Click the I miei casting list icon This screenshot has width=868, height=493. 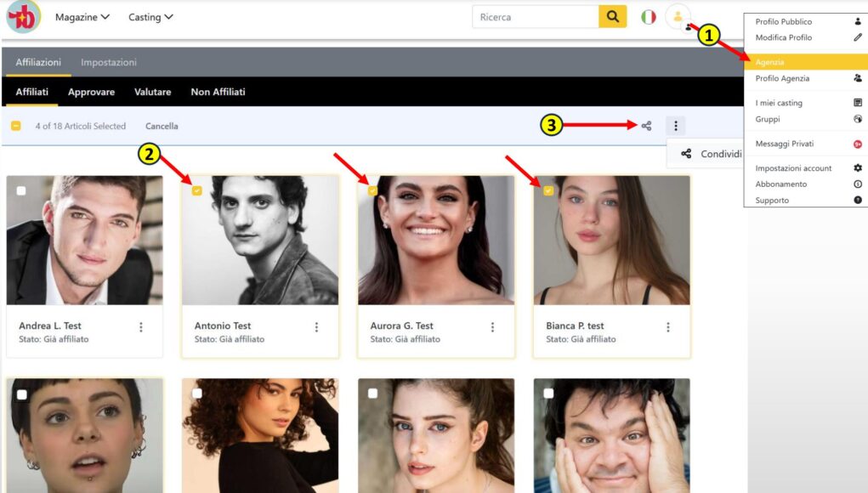pos(858,103)
